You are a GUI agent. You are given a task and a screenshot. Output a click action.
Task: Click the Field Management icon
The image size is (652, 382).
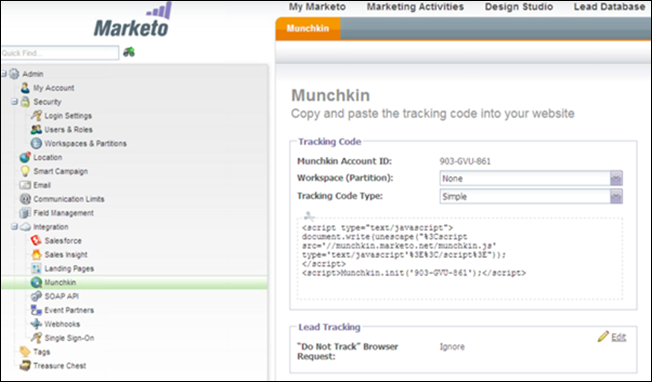pyautogui.click(x=25, y=213)
